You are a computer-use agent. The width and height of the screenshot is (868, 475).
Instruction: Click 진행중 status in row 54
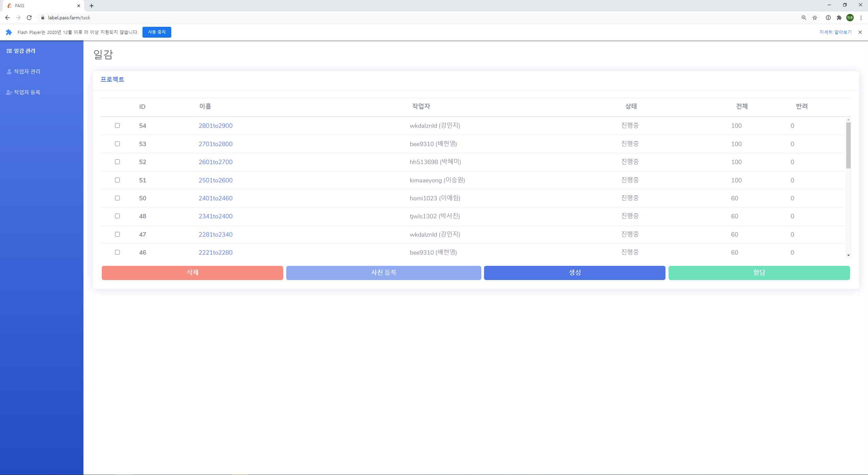click(630, 125)
